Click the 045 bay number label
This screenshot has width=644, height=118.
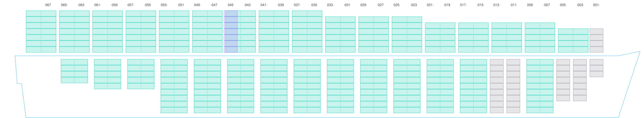point(231,5)
